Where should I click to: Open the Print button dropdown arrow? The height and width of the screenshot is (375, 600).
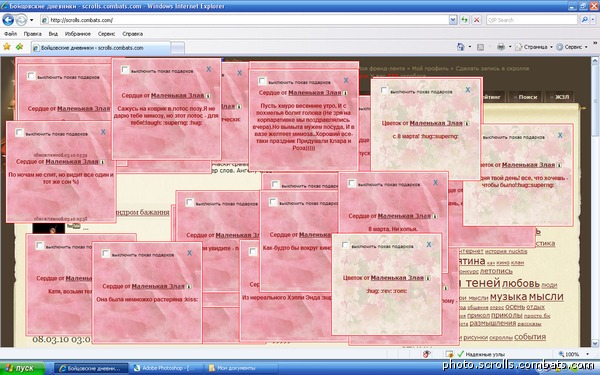(x=510, y=47)
